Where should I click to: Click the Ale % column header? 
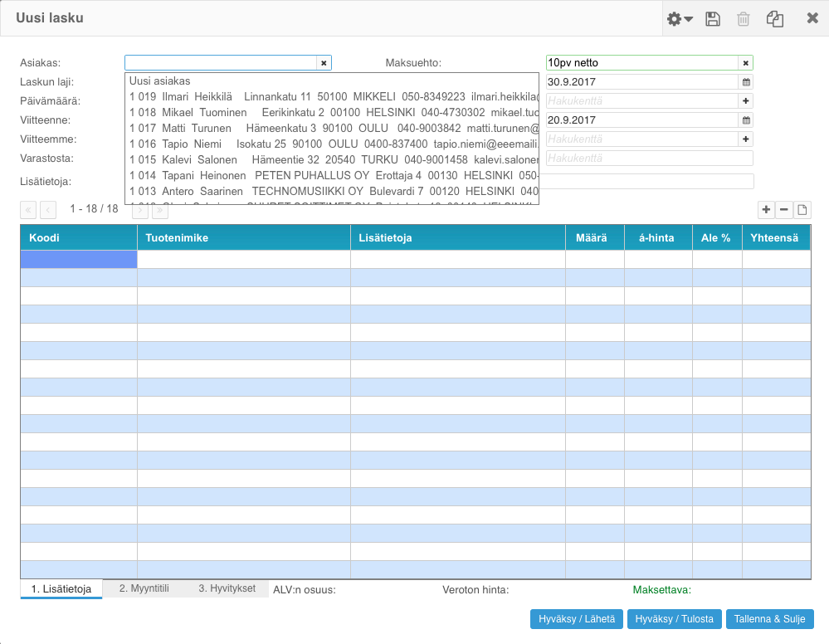(x=718, y=238)
